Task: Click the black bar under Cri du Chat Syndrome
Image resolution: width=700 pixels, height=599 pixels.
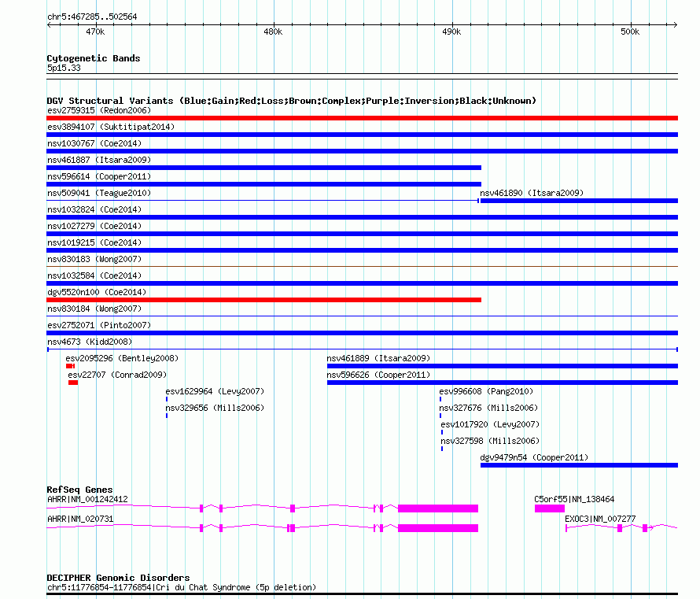Action: pos(362,594)
